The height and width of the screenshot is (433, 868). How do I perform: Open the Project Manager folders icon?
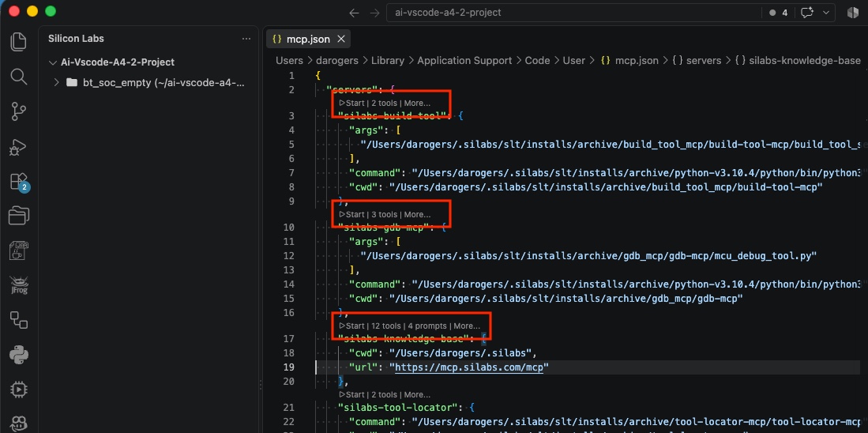tap(19, 216)
